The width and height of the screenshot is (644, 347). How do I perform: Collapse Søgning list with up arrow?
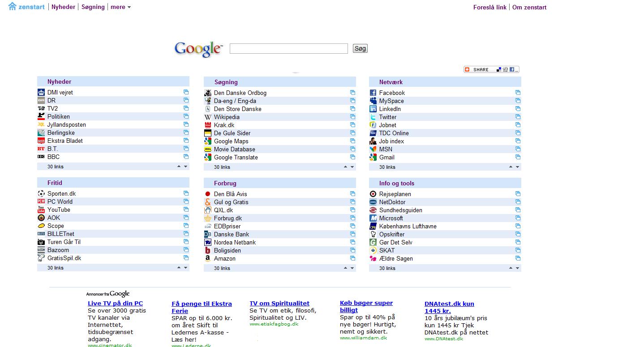pyautogui.click(x=345, y=167)
